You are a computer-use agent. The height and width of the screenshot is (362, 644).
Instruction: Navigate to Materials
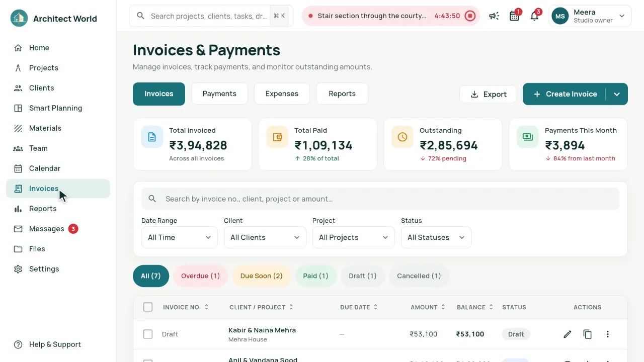pyautogui.click(x=58, y=128)
